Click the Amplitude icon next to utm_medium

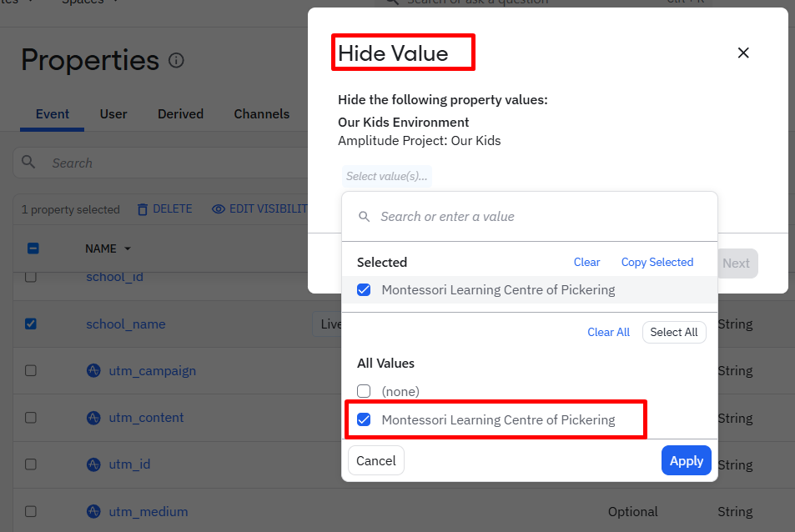(x=94, y=511)
